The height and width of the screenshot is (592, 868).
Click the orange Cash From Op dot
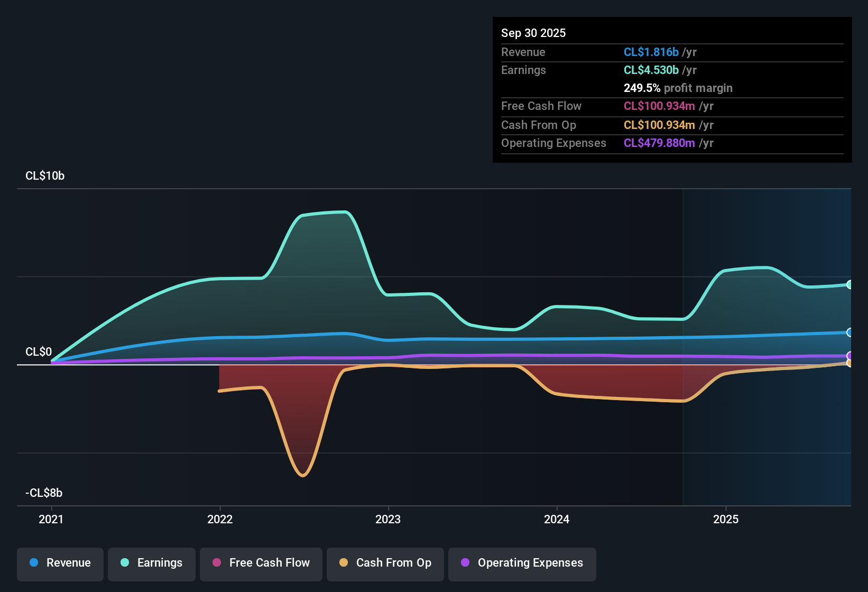[344, 562]
